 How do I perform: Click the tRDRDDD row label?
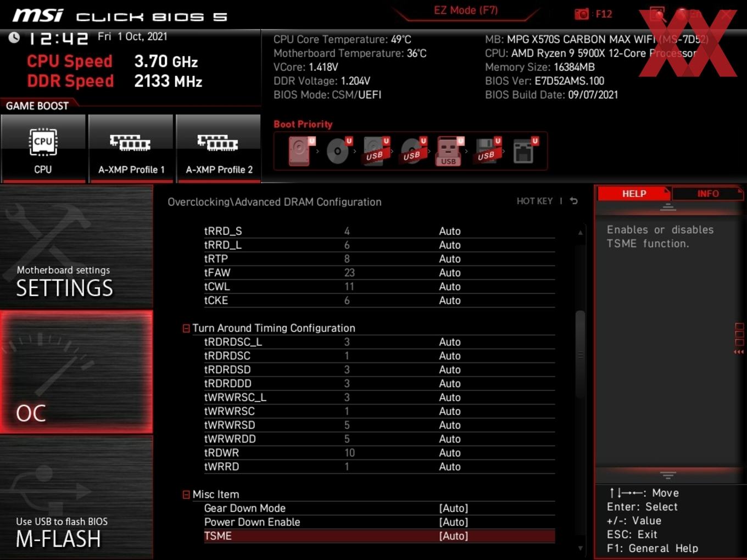[x=228, y=383]
